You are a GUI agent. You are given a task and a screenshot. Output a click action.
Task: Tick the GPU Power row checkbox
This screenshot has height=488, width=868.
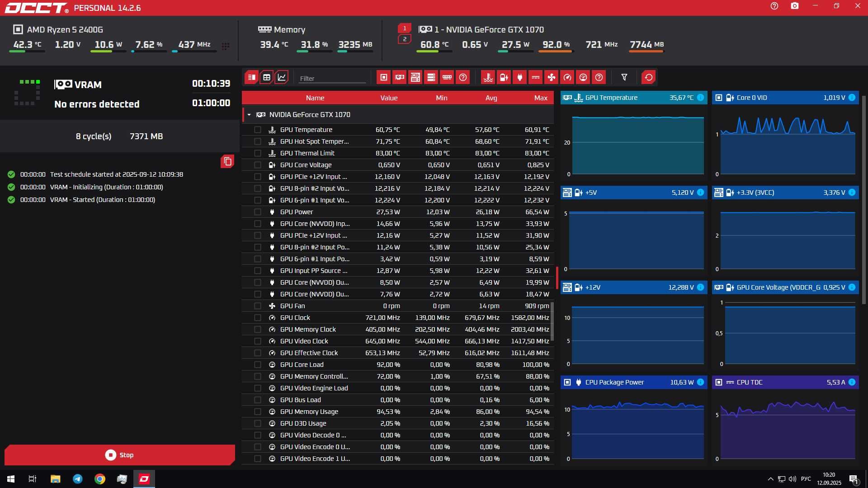[x=258, y=212]
